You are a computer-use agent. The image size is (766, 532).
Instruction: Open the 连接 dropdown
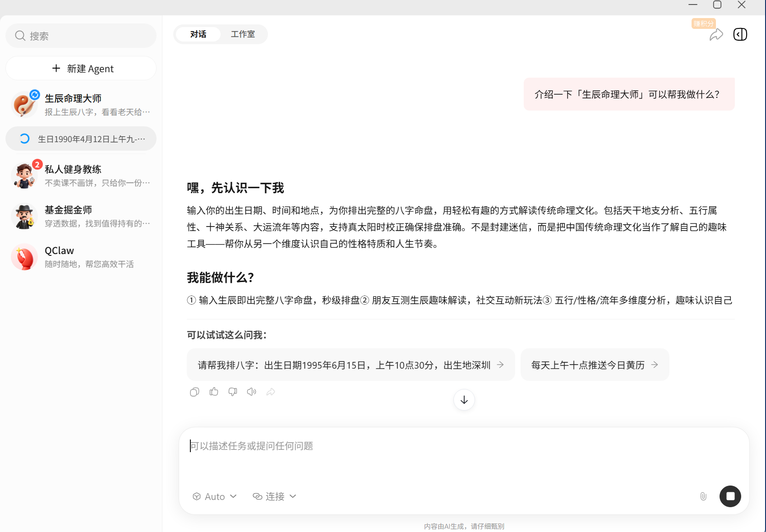(x=275, y=496)
